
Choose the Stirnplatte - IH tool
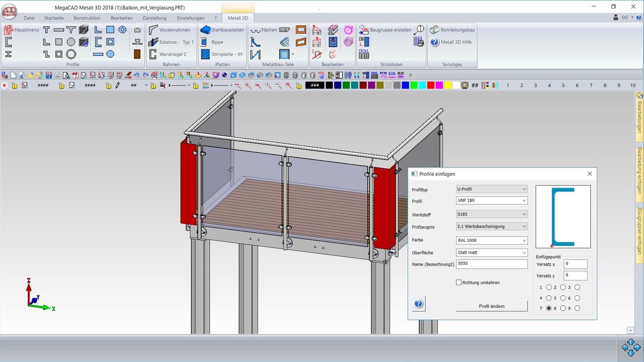[x=222, y=54]
